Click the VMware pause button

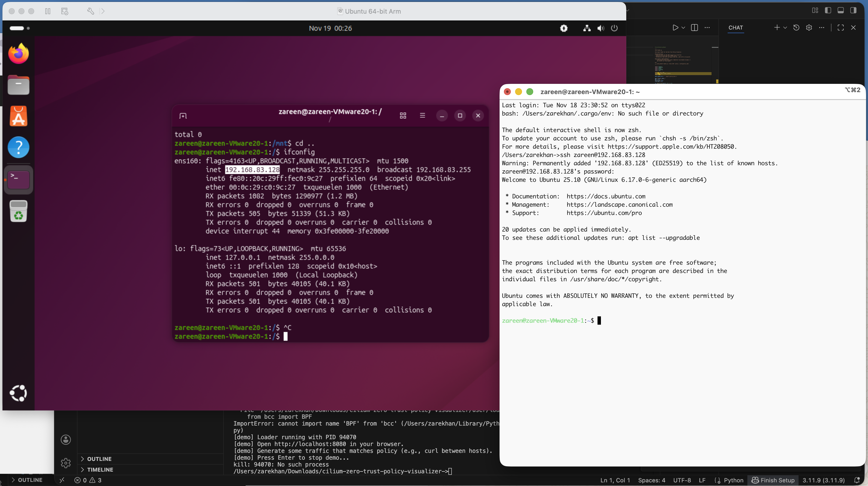48,11
